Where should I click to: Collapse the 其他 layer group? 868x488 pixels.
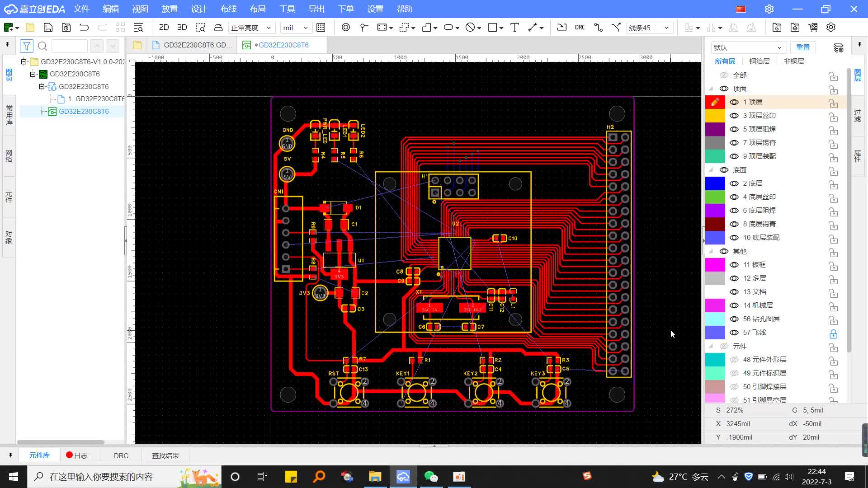point(711,252)
